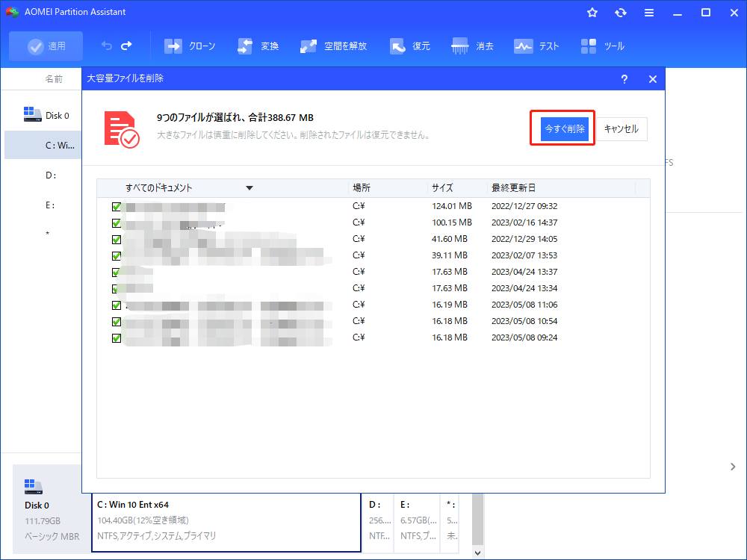
Task: Open the クローン (Clone) tool
Action: (190, 46)
